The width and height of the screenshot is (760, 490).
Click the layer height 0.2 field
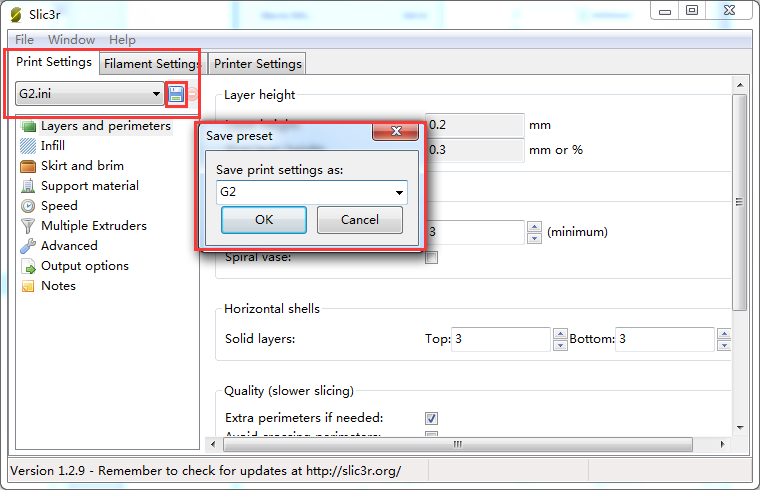click(x=474, y=125)
